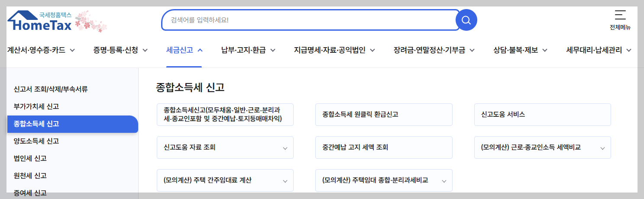The width and height of the screenshot is (644, 199).
Task: Open the 계산서·영수증·카드 menu
Action: pyautogui.click(x=41, y=50)
